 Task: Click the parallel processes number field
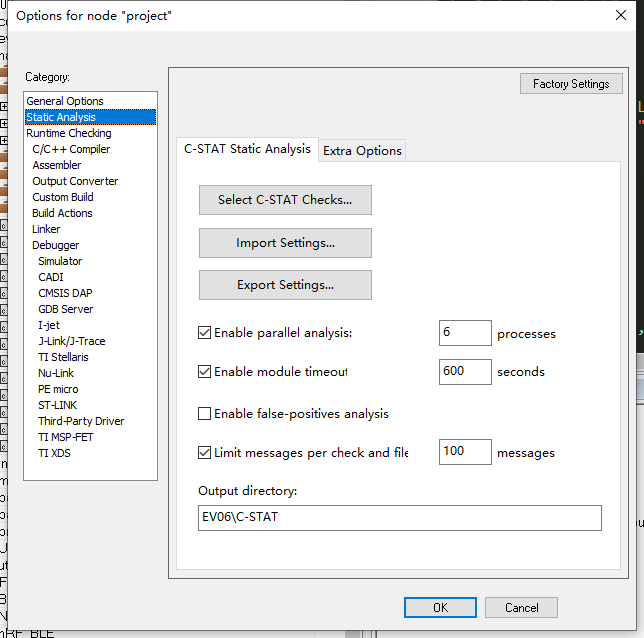465,333
